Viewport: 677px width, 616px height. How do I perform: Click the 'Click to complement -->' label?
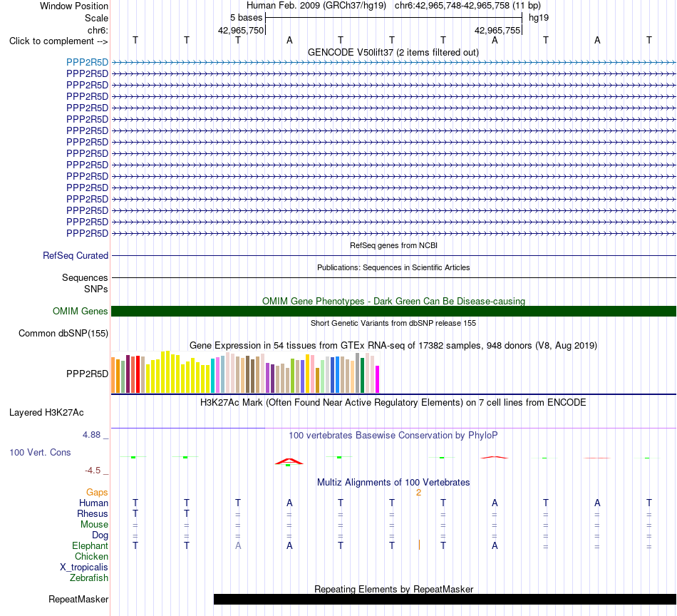point(58,41)
